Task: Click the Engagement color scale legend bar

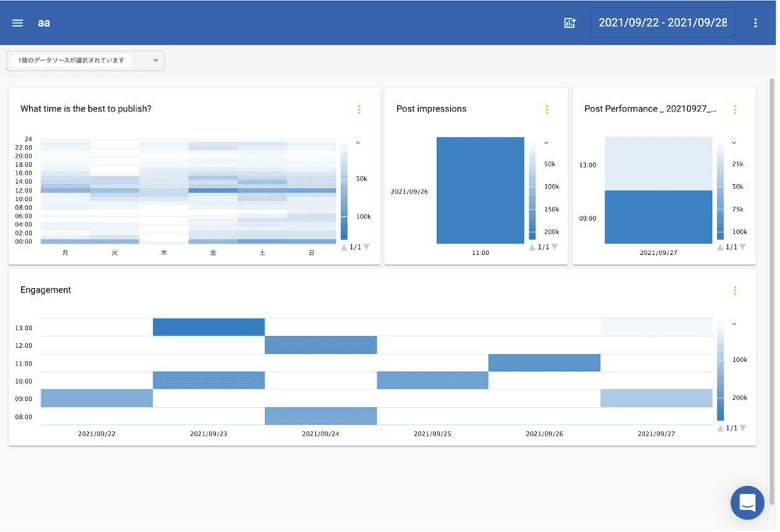Action: 721,371
